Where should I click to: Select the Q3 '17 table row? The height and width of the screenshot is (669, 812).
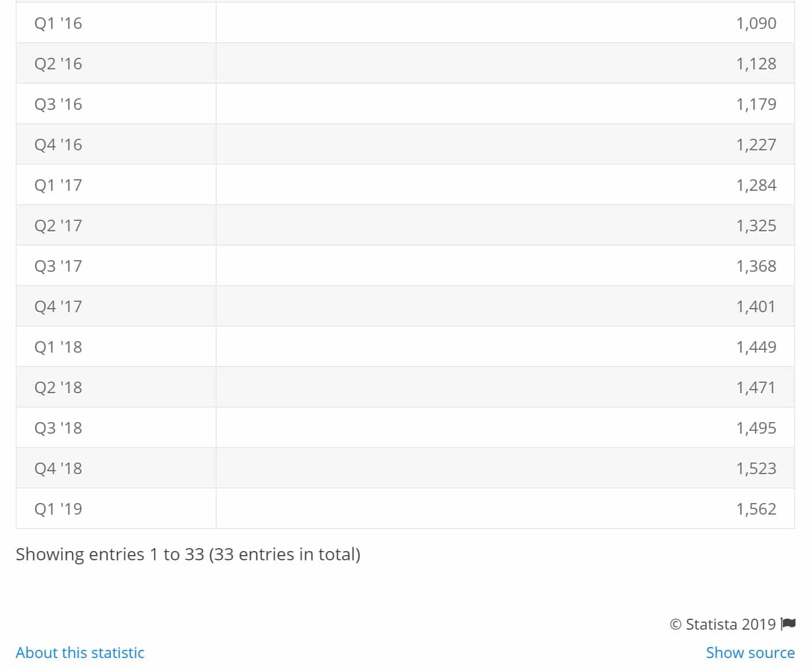[x=405, y=266]
